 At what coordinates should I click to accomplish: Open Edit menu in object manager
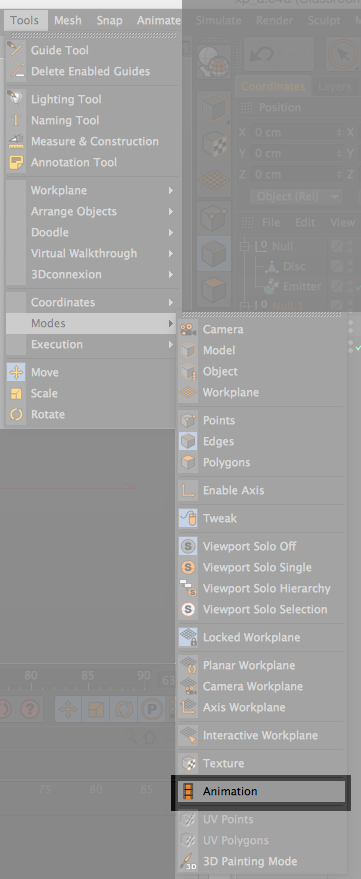click(x=305, y=223)
